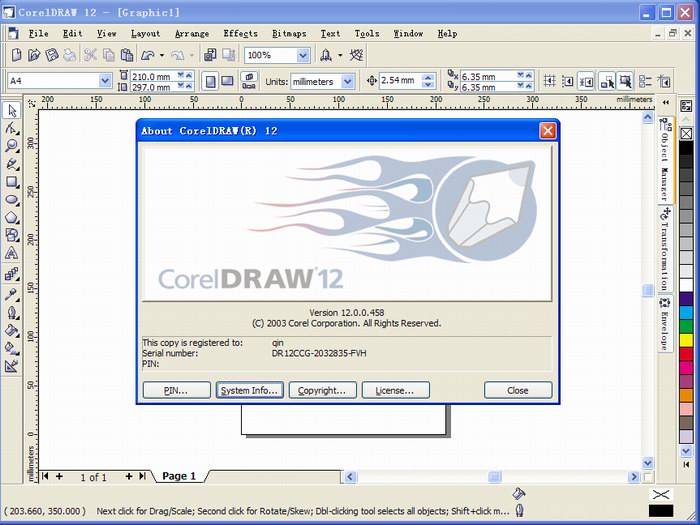Select the Pick tool

tap(12, 110)
